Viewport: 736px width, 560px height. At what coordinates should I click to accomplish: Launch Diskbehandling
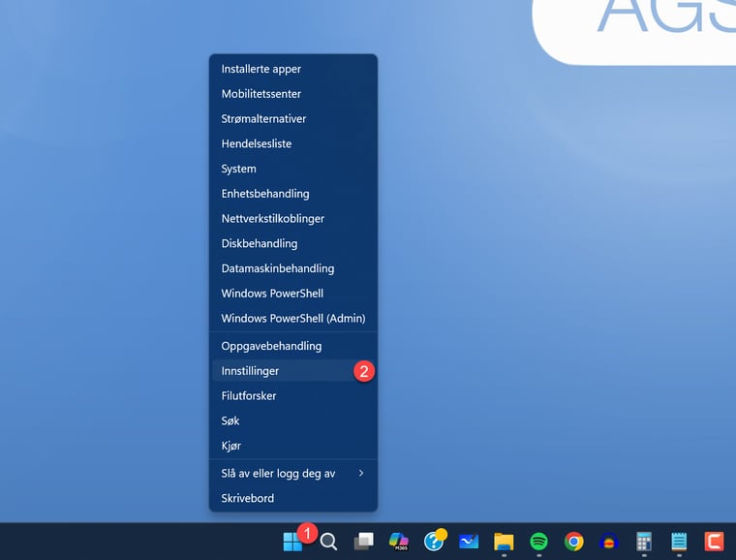[292, 243]
